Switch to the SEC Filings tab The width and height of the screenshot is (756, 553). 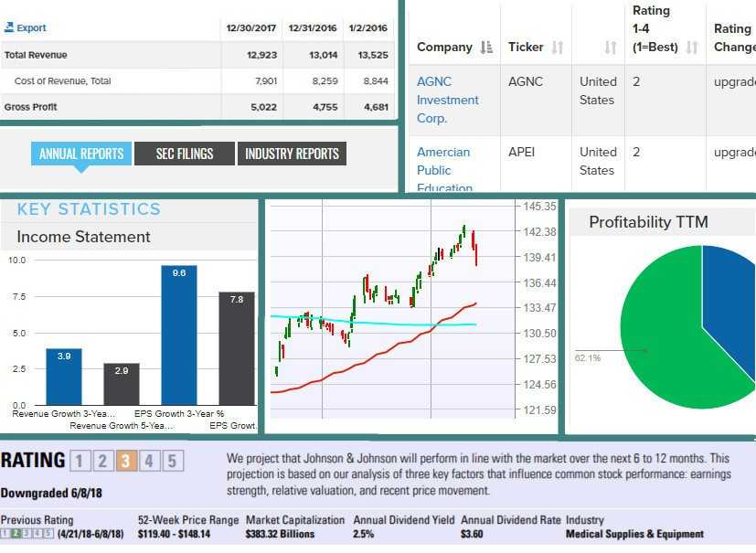tap(185, 154)
